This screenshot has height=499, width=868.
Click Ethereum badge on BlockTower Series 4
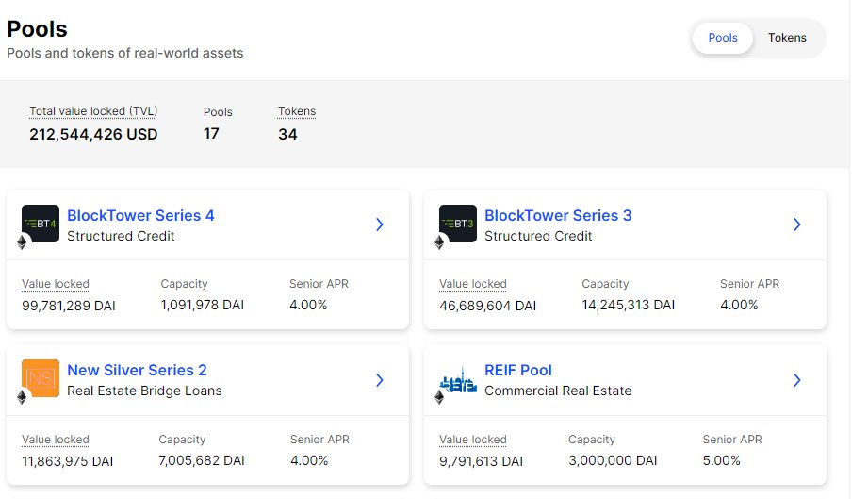(x=22, y=242)
